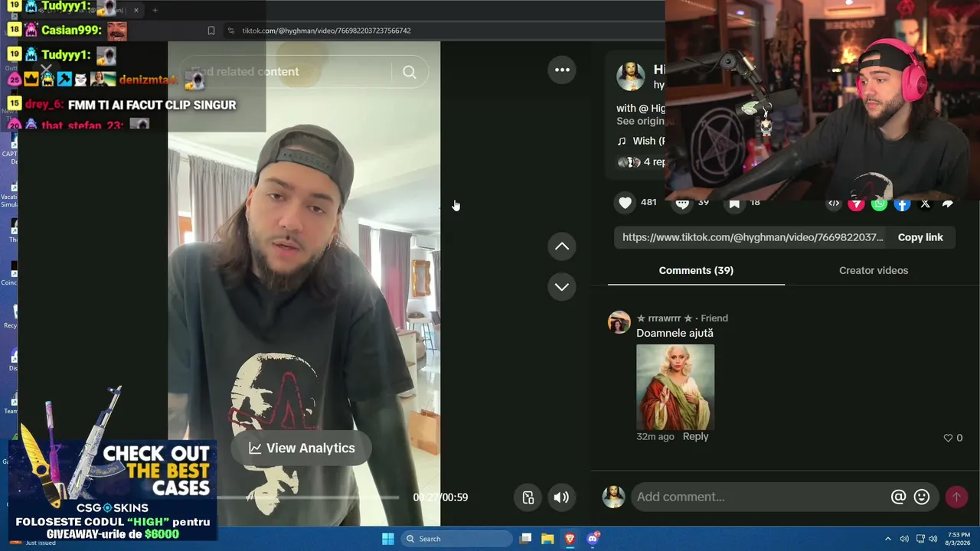The image size is (980, 551).
Task: Bookmark this page in the address bar
Action: 211,31
